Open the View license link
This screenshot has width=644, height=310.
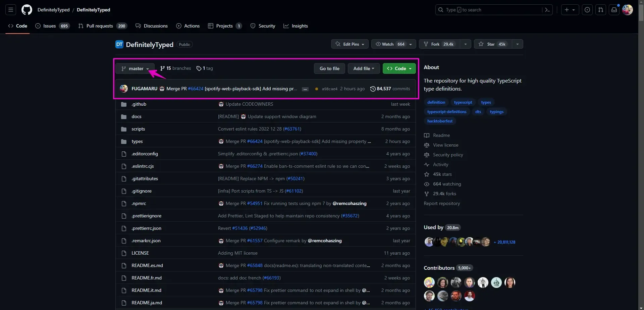(441, 145)
